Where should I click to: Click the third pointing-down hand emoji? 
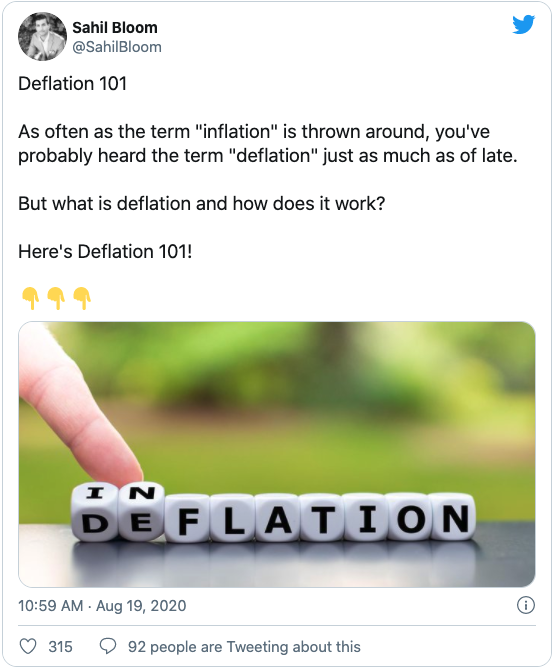pos(82,298)
